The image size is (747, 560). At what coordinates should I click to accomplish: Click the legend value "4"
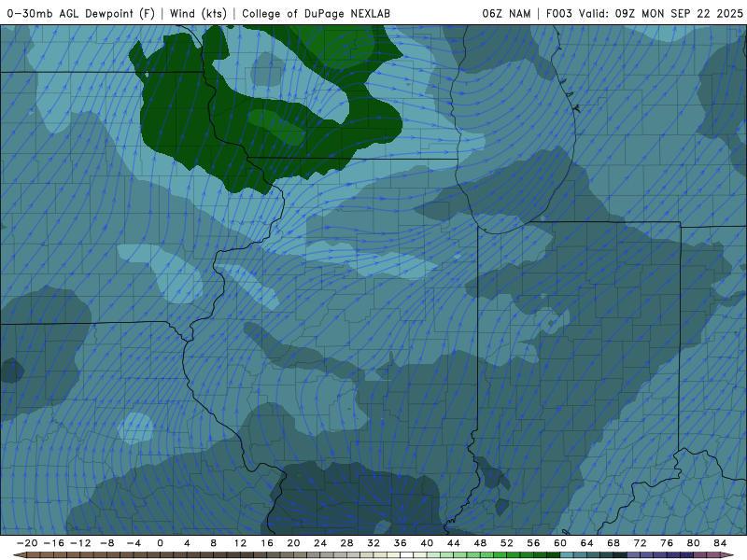tap(187, 543)
